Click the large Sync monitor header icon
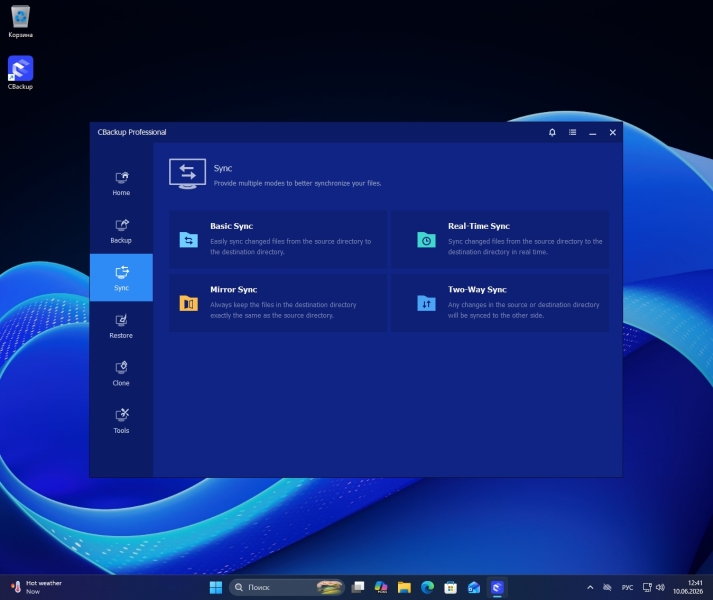Viewport: 713px width, 600px height. (x=187, y=174)
